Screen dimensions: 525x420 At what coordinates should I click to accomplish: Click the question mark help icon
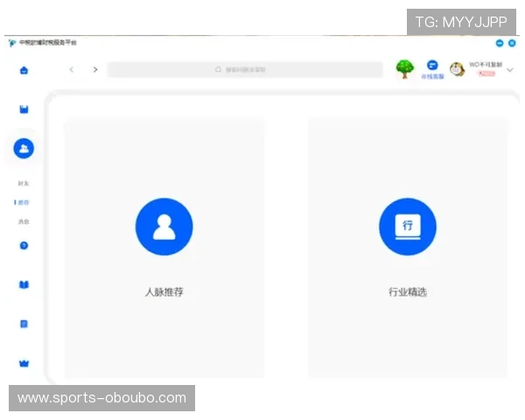click(24, 245)
